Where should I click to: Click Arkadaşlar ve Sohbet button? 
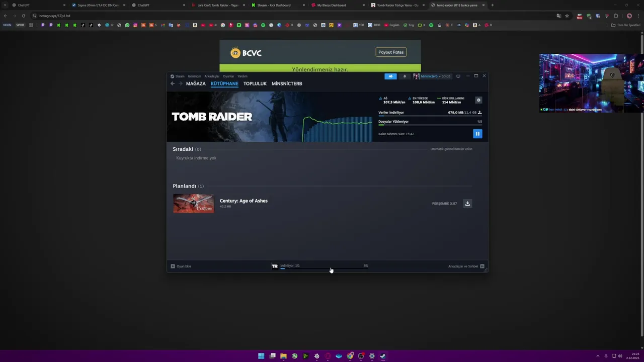pos(466,266)
